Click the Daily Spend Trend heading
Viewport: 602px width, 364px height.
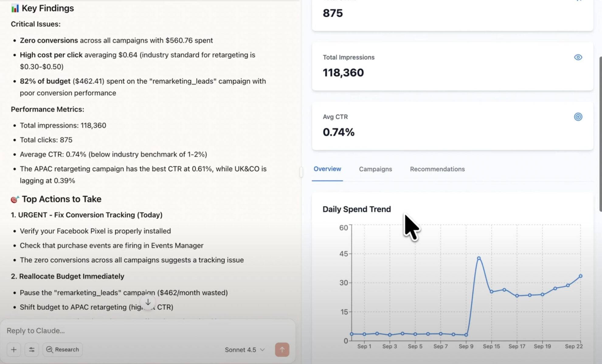pyautogui.click(x=356, y=209)
